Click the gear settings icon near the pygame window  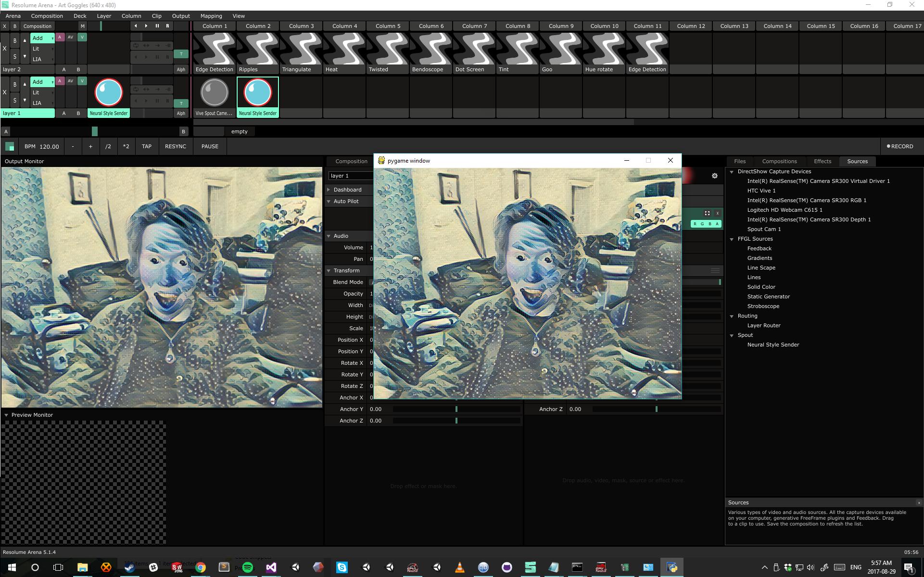click(x=715, y=176)
